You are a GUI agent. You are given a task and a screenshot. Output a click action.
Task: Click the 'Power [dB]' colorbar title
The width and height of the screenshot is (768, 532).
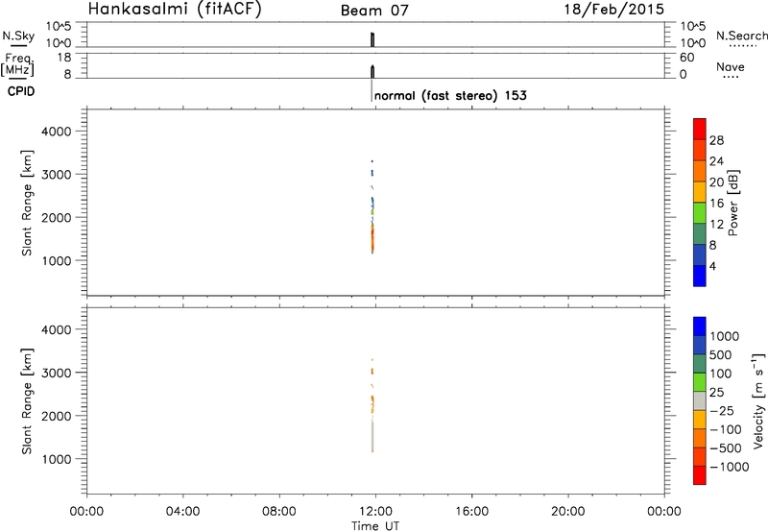tap(733, 203)
